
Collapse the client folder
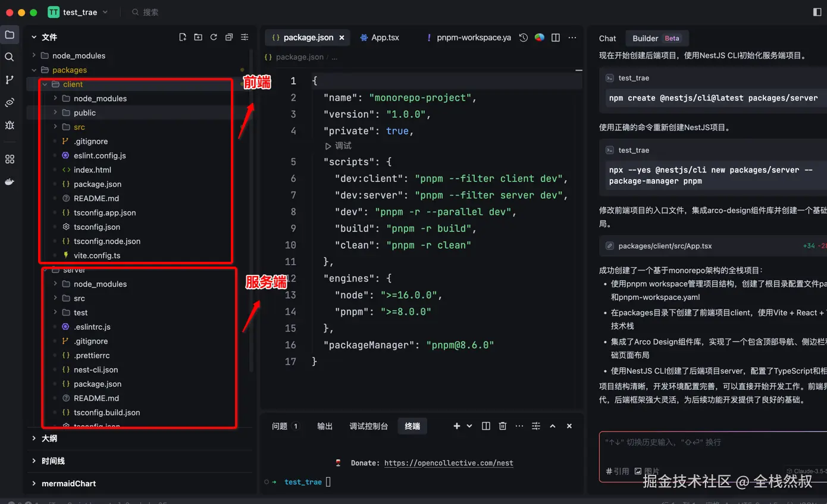73,84
